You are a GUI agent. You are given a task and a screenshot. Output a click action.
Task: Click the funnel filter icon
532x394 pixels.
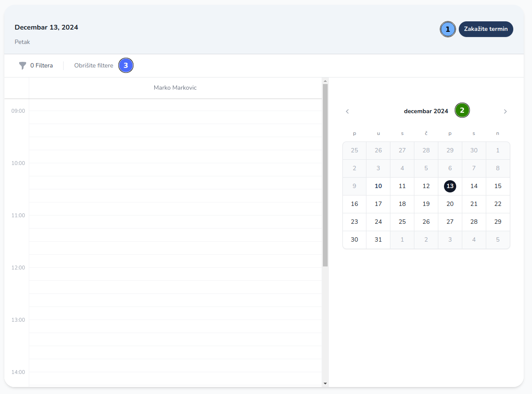(23, 66)
